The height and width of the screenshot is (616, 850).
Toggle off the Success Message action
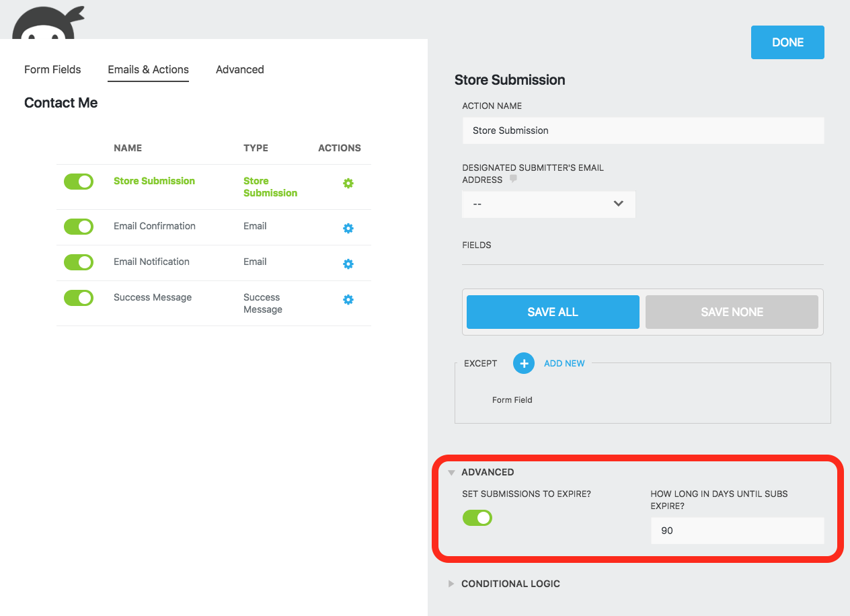[x=79, y=297]
